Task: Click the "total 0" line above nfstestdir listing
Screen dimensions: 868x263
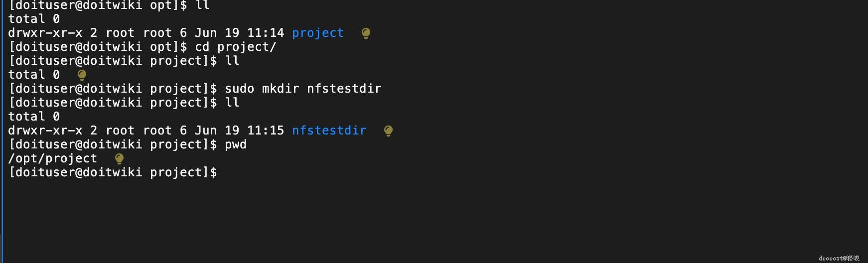Action: (x=34, y=117)
